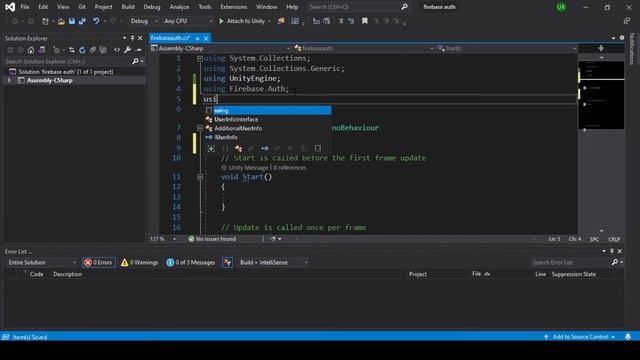Toggle the 0 Errors filter
The width and height of the screenshot is (640, 360).
click(98, 262)
